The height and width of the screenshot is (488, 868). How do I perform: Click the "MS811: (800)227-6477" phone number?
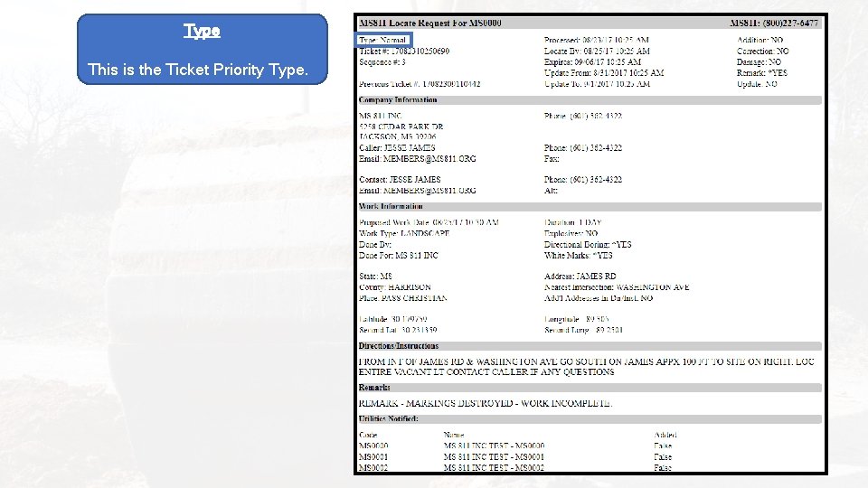773,23
